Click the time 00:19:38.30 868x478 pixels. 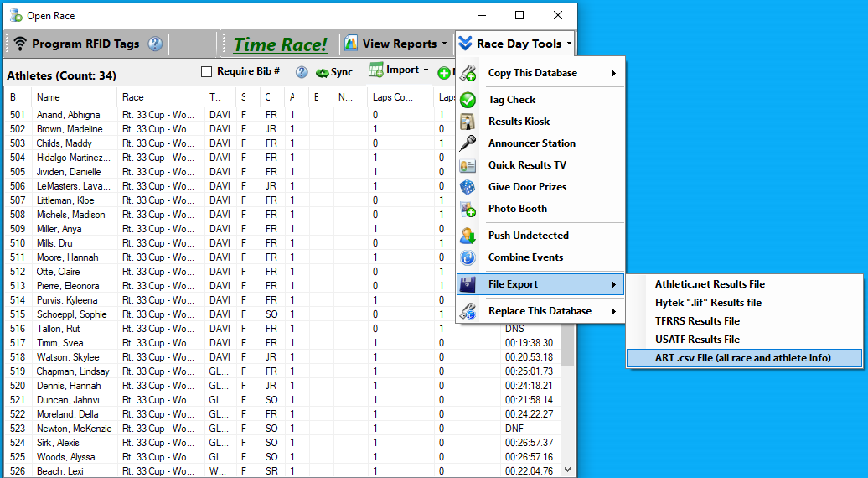(x=529, y=343)
